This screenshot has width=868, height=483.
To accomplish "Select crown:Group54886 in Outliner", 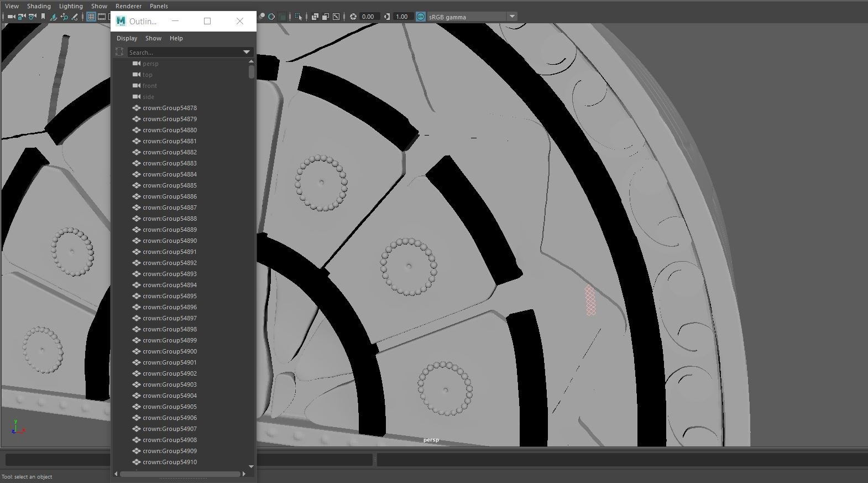I will point(169,196).
